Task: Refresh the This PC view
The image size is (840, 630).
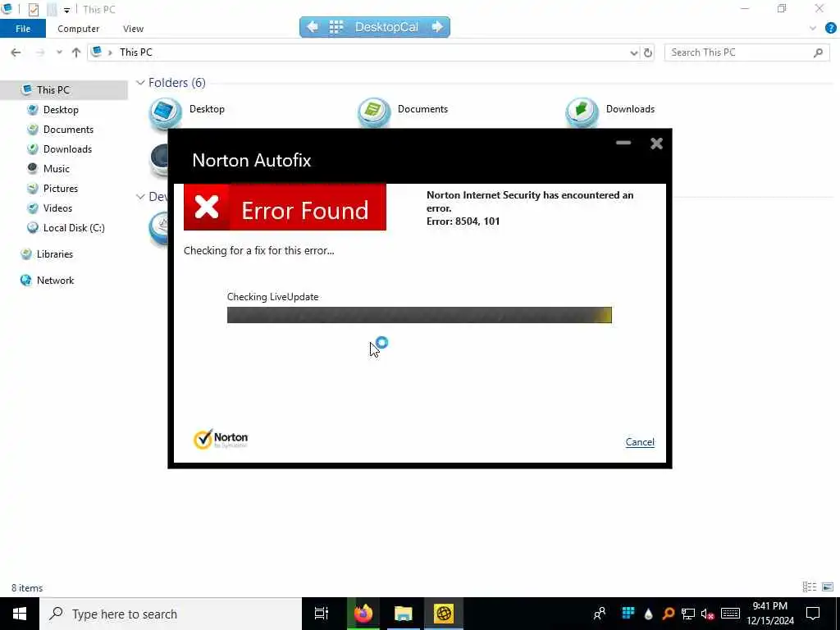Action: [x=648, y=52]
